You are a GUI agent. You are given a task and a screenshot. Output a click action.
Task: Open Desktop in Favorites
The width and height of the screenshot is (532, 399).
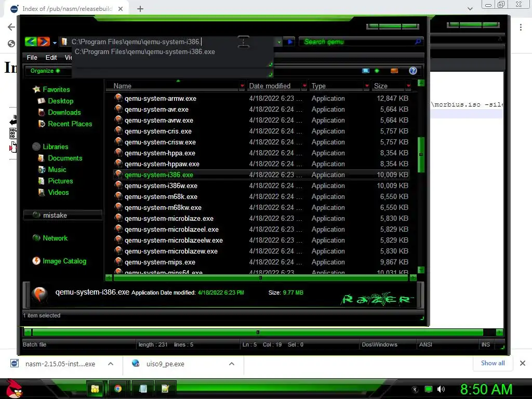tap(60, 101)
